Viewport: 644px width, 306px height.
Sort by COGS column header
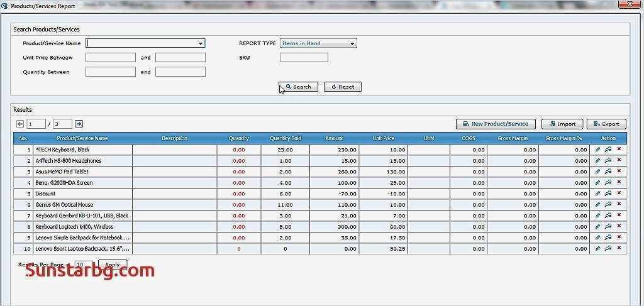pos(469,138)
